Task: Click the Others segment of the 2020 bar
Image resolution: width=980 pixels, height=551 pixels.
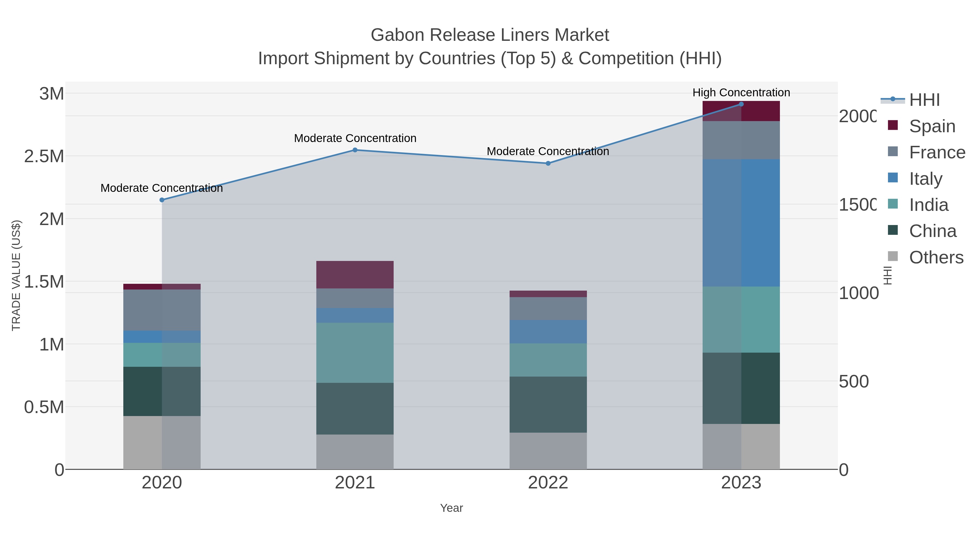Action: (162, 443)
